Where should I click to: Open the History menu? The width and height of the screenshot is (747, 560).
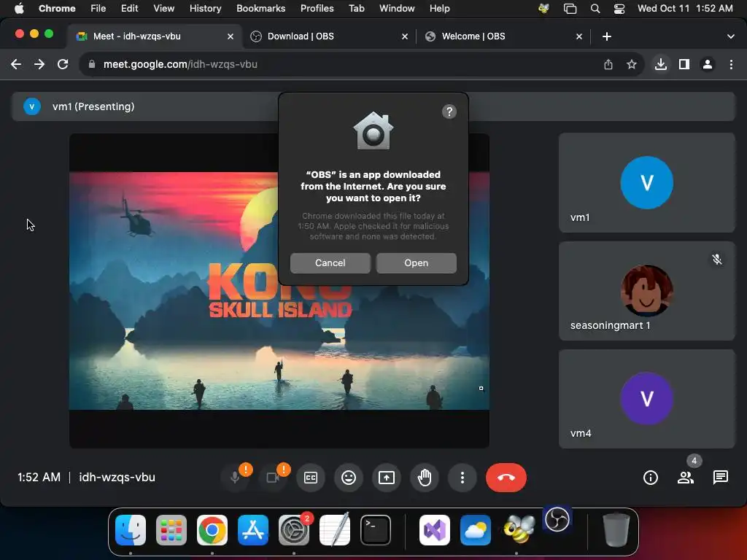click(x=205, y=8)
